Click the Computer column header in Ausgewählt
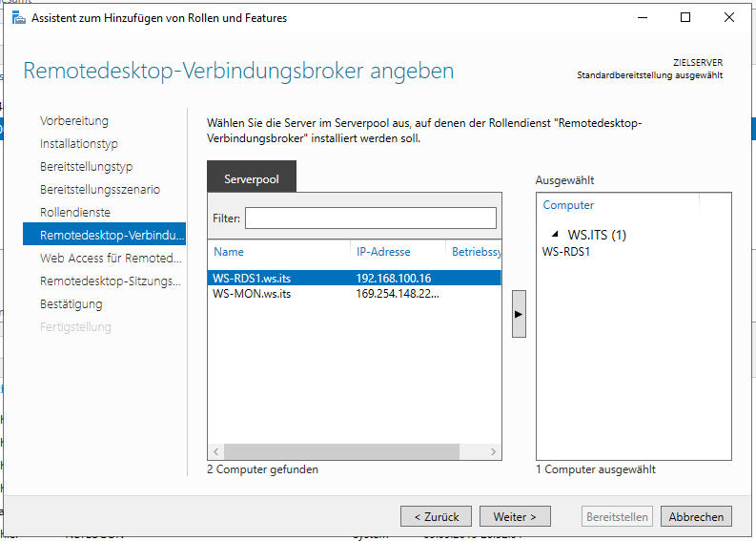756x541 pixels. coord(568,204)
